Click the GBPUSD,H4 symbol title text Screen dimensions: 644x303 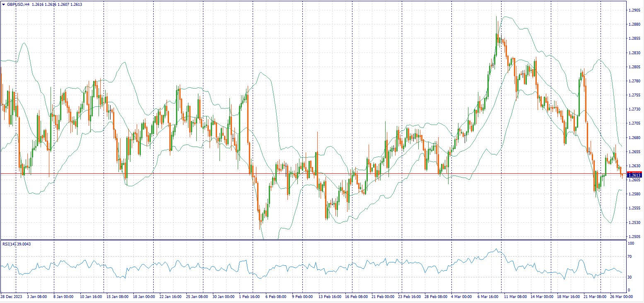(18, 4)
